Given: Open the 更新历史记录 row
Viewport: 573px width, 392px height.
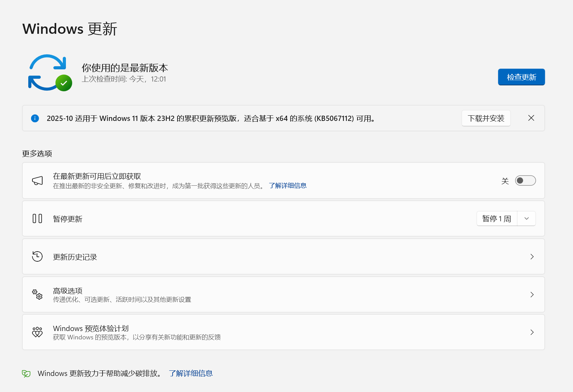Looking at the screenshot, I should click(284, 256).
